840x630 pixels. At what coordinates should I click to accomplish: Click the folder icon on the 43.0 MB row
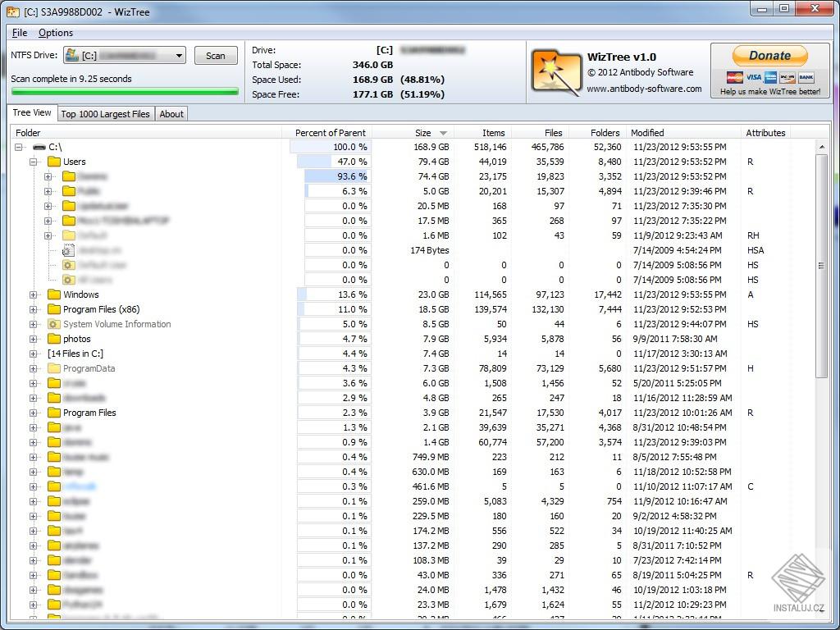tap(53, 575)
